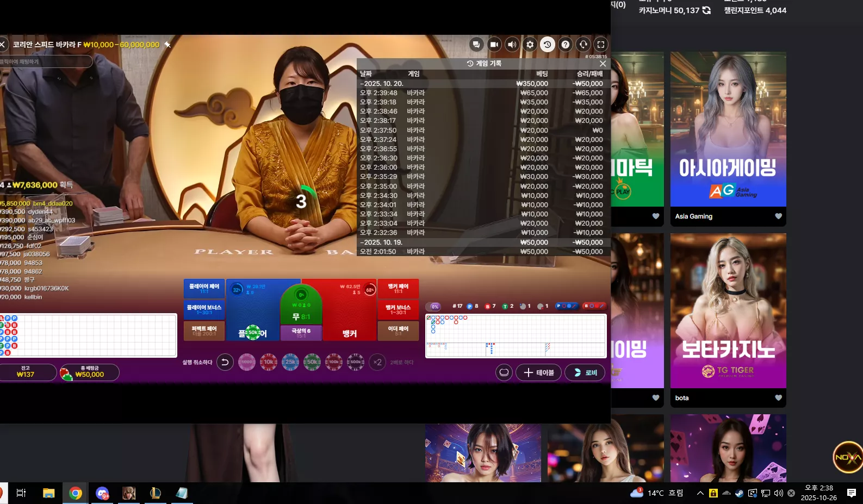This screenshot has height=504, width=863.
Task: Bet on 이더 페어 5:1
Action: click(398, 331)
